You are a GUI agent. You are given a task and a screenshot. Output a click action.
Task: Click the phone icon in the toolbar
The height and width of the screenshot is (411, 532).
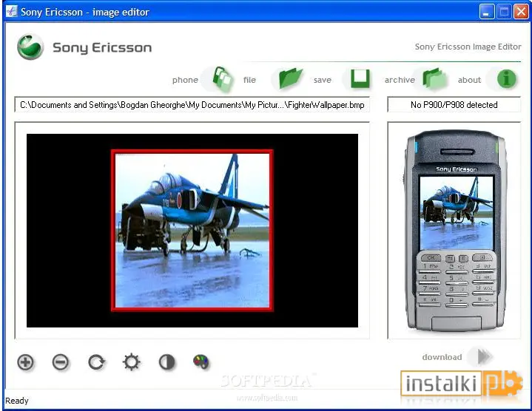[x=223, y=79]
